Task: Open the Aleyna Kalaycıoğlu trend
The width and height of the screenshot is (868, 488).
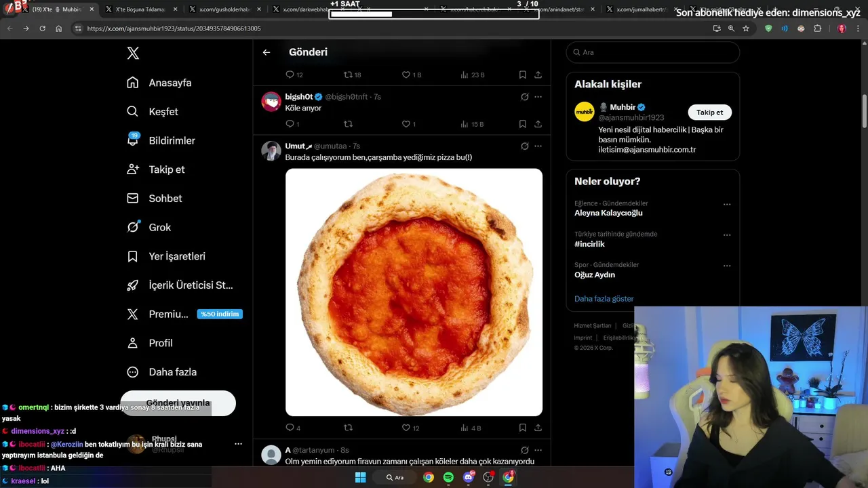Action: 608,213
